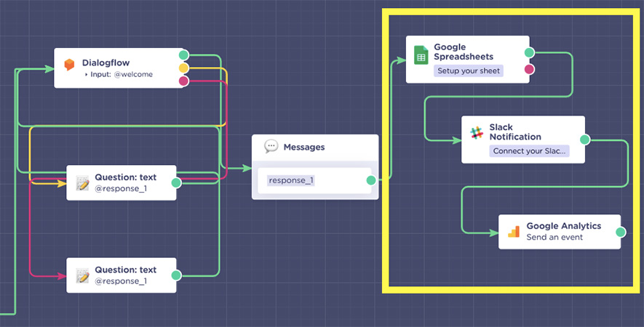The image size is (644, 327).
Task: Click the Slack logo icon
Action: click(477, 133)
